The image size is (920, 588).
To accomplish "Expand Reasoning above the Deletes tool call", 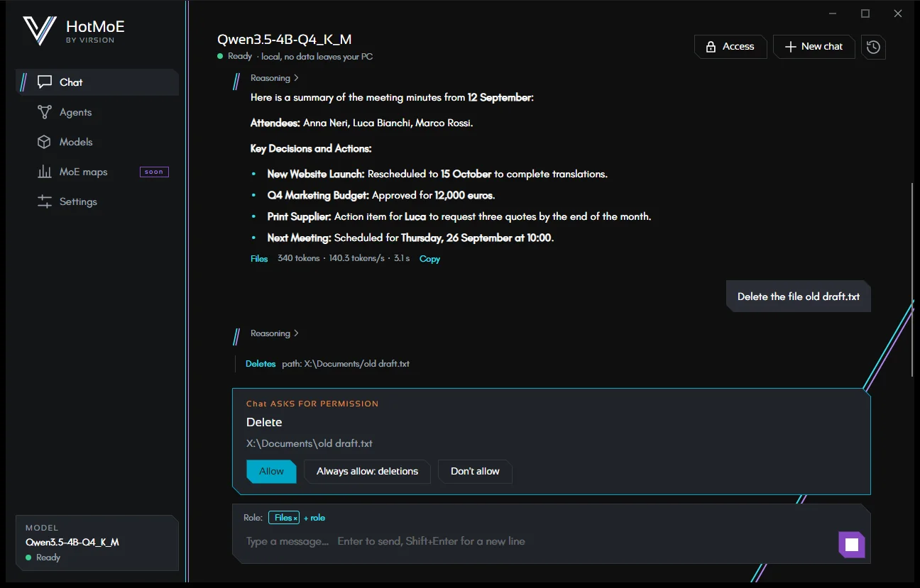I will pos(275,333).
